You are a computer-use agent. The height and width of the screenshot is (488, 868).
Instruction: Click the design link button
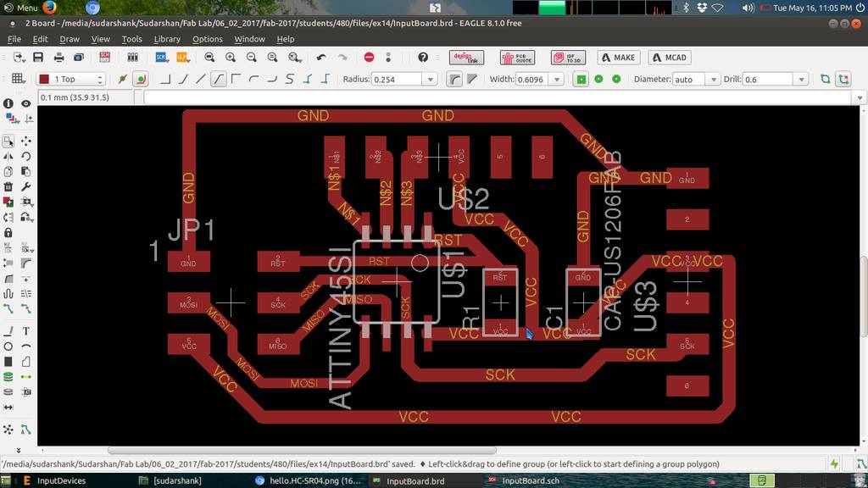(x=466, y=58)
